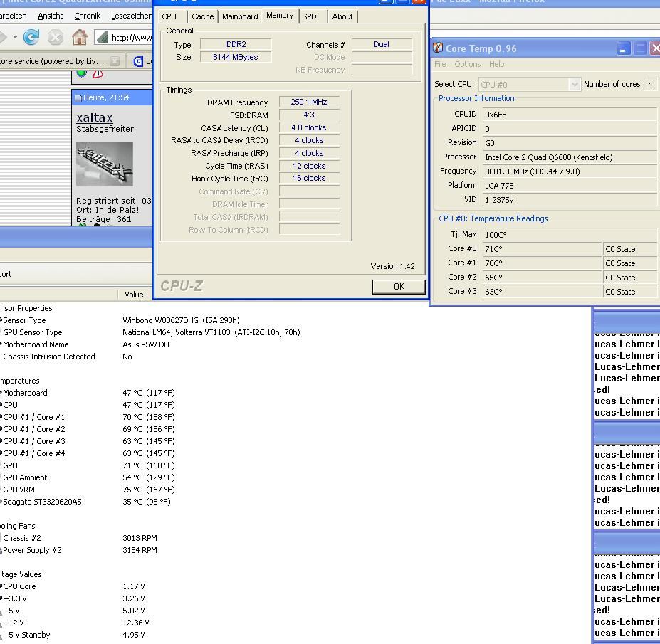Switch to SPD tab in CPU-Z

310,16
